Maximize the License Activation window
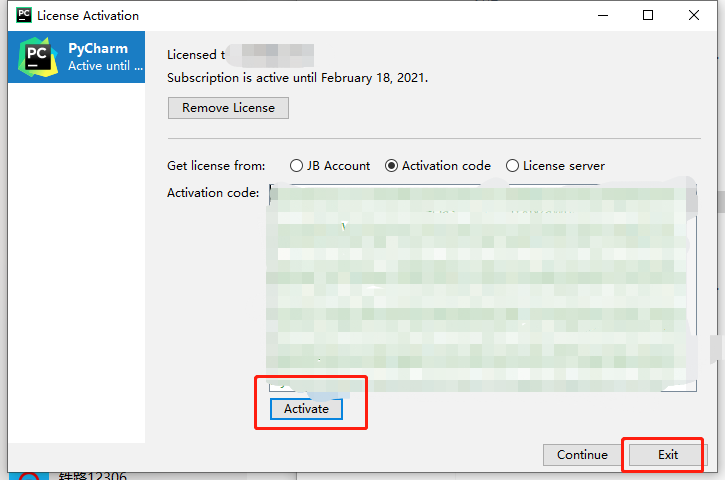Image resolution: width=725 pixels, height=480 pixels. 648,15
